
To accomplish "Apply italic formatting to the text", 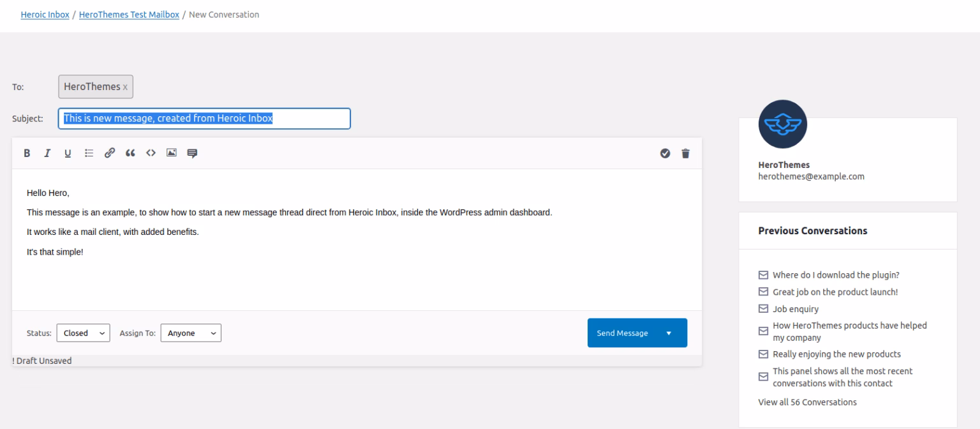I will coord(47,153).
